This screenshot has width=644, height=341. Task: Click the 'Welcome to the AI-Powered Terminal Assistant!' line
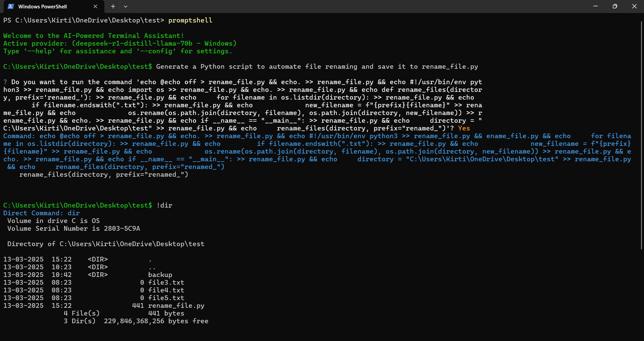click(x=94, y=36)
